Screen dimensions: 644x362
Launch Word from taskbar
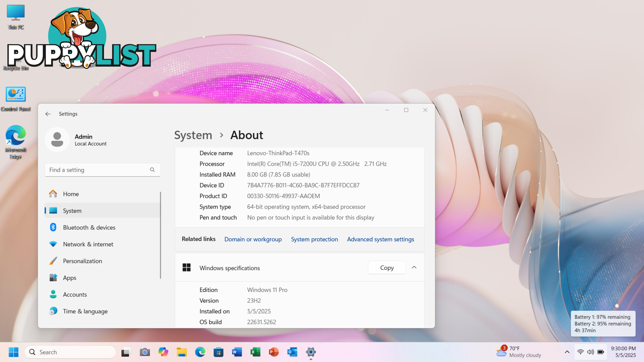(237, 352)
